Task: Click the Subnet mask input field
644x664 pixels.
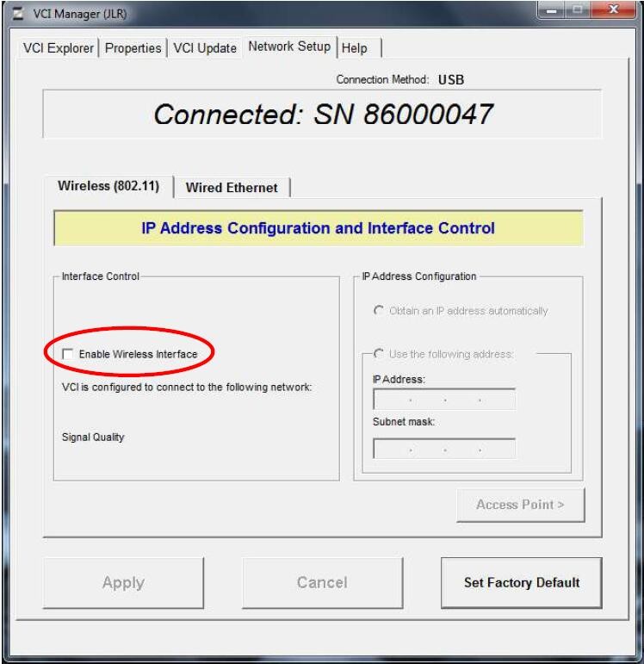Action: (444, 449)
